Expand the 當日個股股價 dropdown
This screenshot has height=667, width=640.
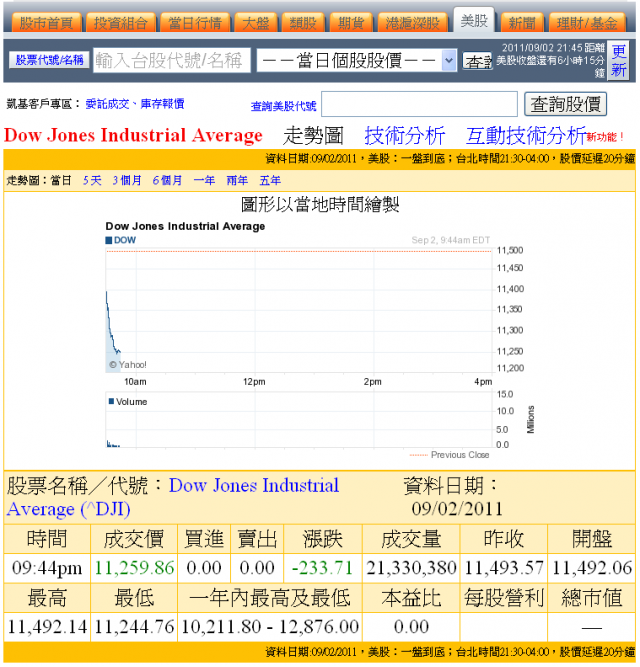point(357,60)
